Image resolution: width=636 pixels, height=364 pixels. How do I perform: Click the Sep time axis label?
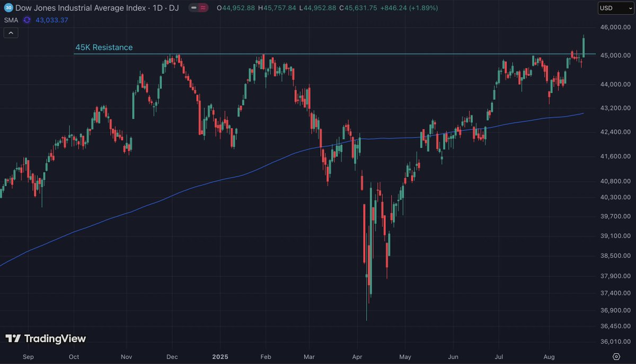click(28, 357)
